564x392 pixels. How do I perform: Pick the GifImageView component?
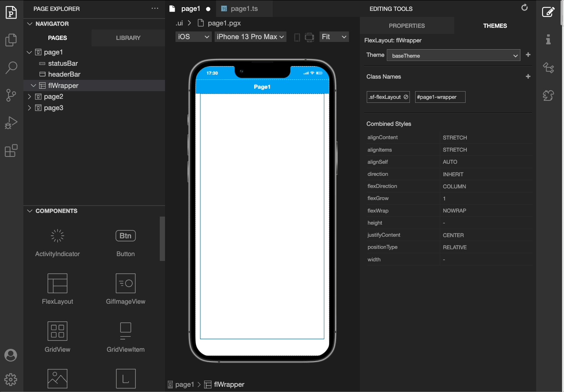tap(125, 289)
